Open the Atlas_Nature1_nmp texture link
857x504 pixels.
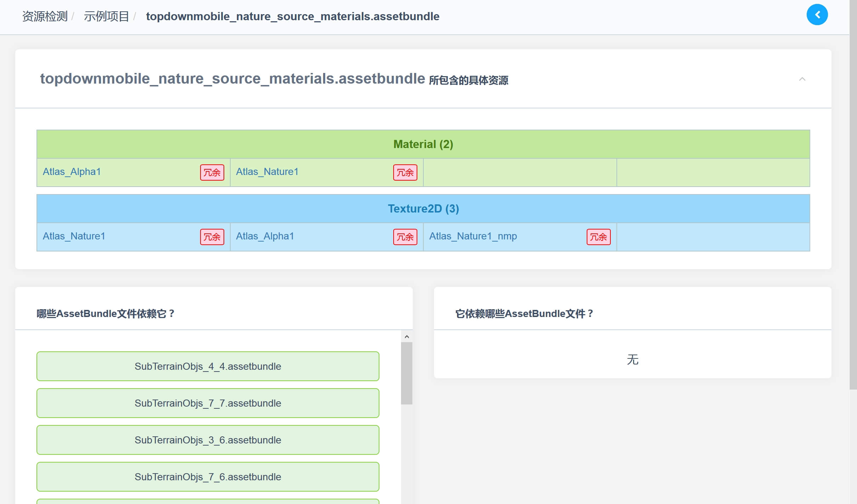473,236
